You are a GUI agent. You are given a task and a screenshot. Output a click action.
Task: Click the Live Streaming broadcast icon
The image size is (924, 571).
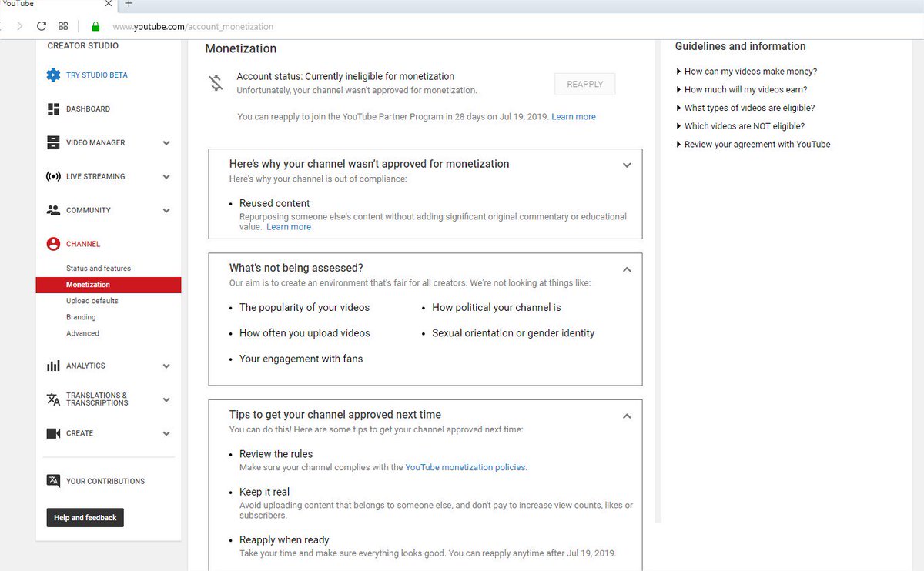tap(53, 177)
